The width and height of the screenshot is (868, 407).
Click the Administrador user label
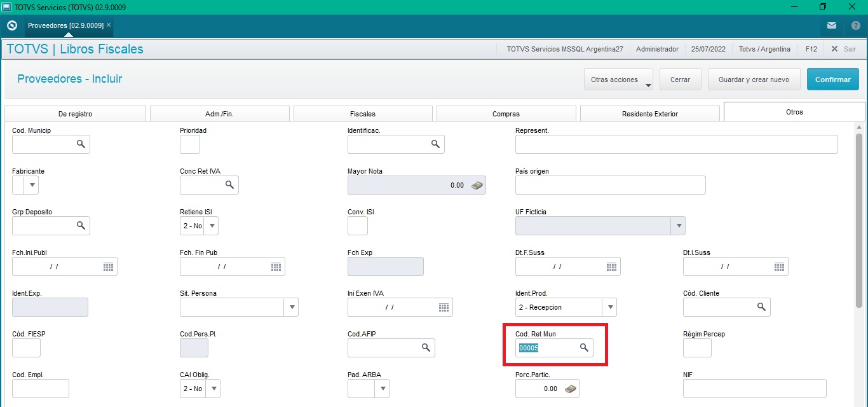(x=657, y=49)
